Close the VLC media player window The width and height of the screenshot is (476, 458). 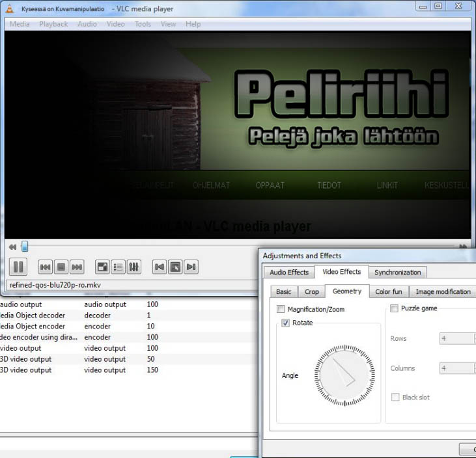pyautogui.click(x=458, y=6)
